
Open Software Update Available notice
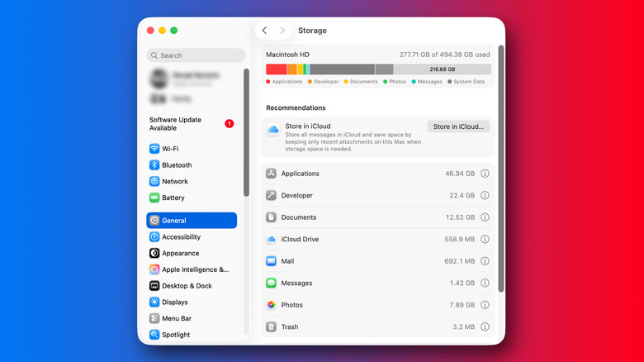pyautogui.click(x=192, y=124)
